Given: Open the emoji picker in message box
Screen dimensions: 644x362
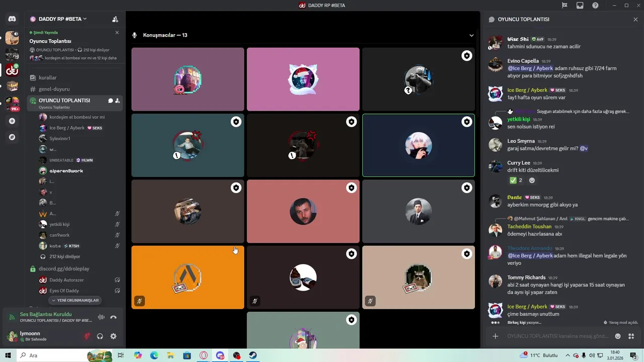Looking at the screenshot, I should click(618, 336).
